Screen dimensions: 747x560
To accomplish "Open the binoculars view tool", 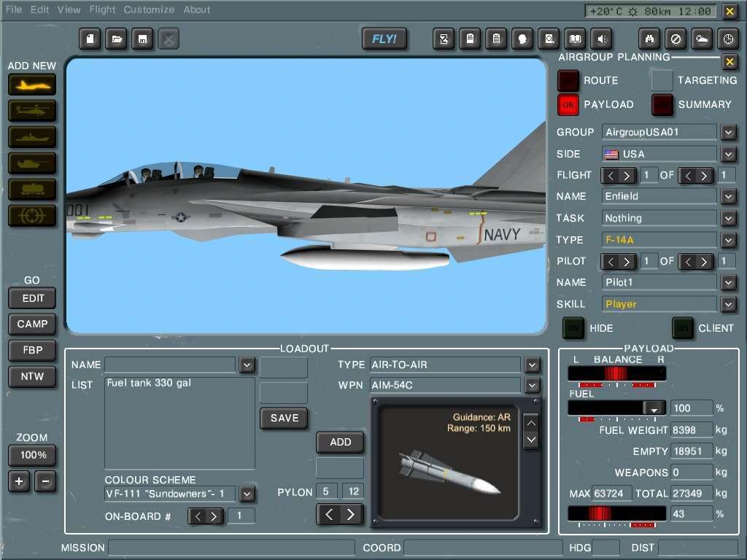I will 649,39.
